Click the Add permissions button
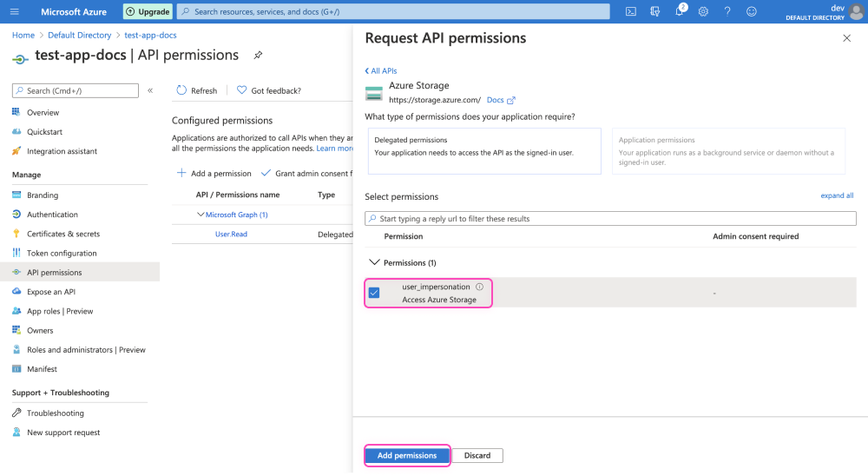This screenshot has width=868, height=476. 406,455
